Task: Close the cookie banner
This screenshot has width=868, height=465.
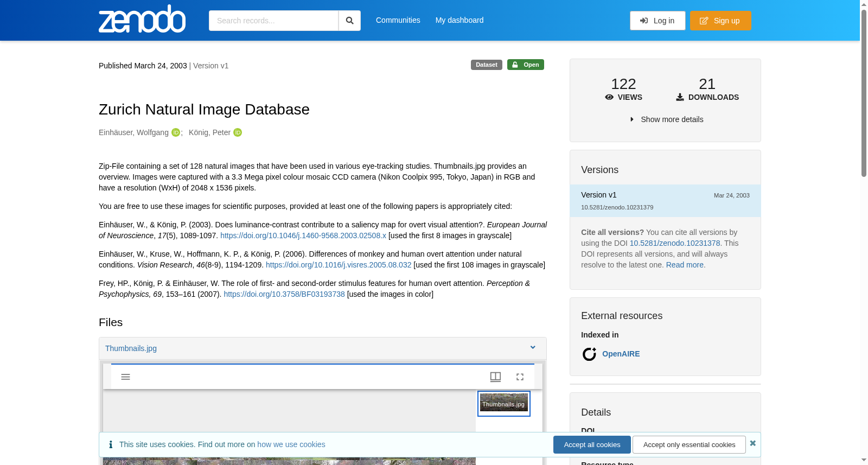Action: coord(752,443)
